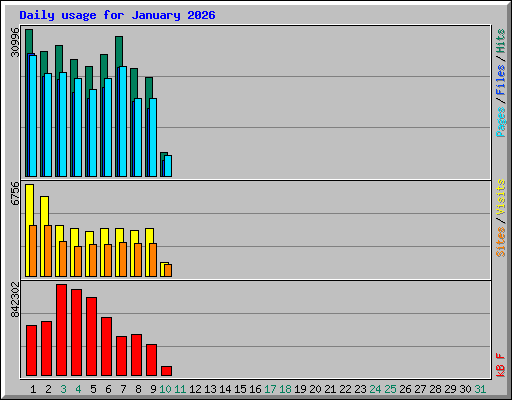Click day number 30 on the x-axis
This screenshot has width=512, height=400.
coord(465,389)
